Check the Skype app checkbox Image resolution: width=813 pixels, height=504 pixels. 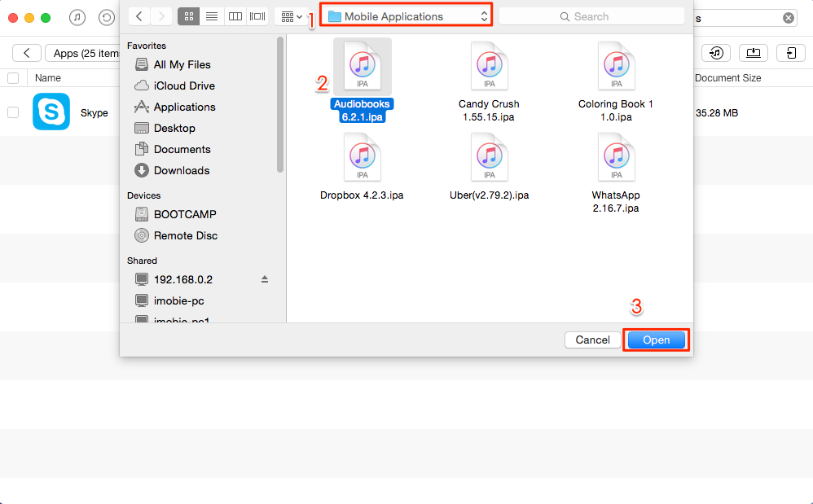click(x=13, y=112)
